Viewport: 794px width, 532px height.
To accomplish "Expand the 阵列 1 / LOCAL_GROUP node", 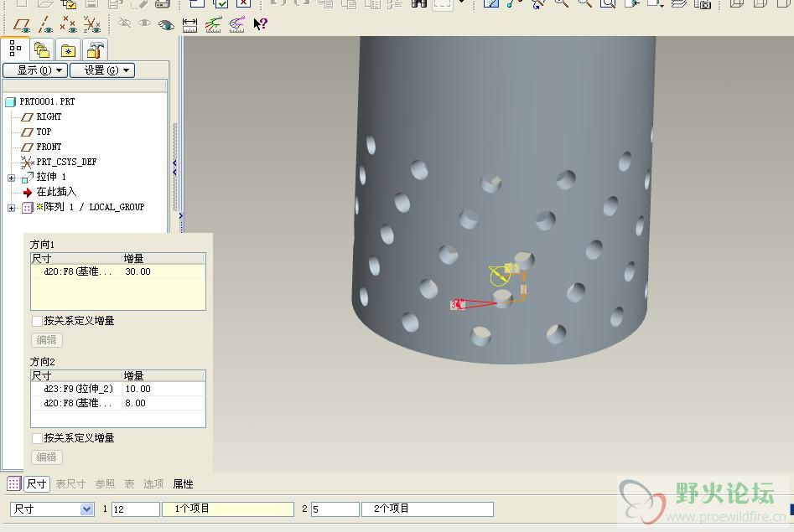I will [11, 208].
